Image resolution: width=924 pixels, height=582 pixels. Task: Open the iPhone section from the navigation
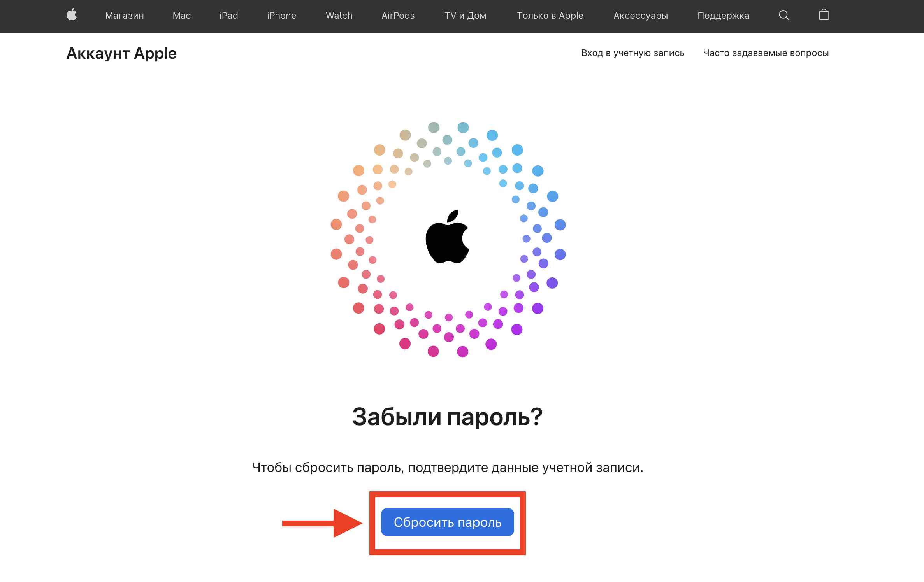(x=281, y=16)
